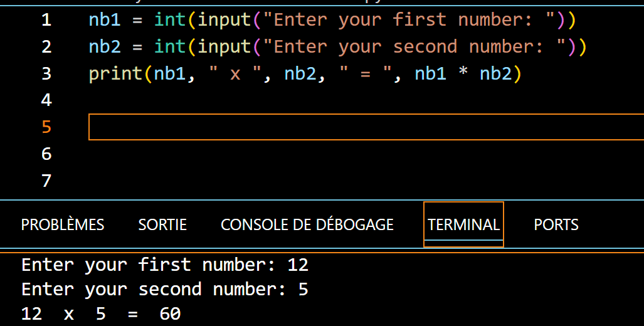The width and height of the screenshot is (644, 326).
Task: Click terminal line "Enter your second number: 5"
Action: pyautogui.click(x=164, y=289)
